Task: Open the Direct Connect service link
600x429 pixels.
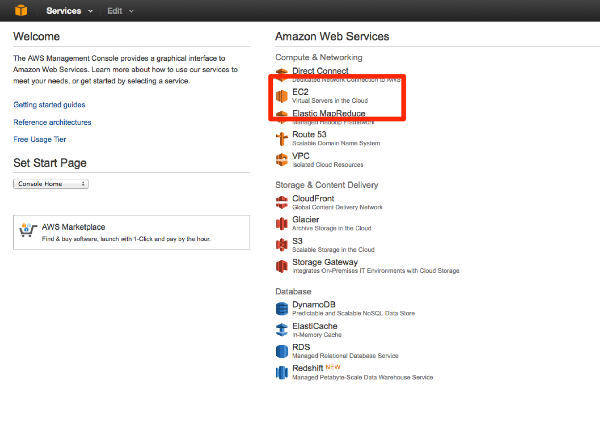Action: point(320,71)
